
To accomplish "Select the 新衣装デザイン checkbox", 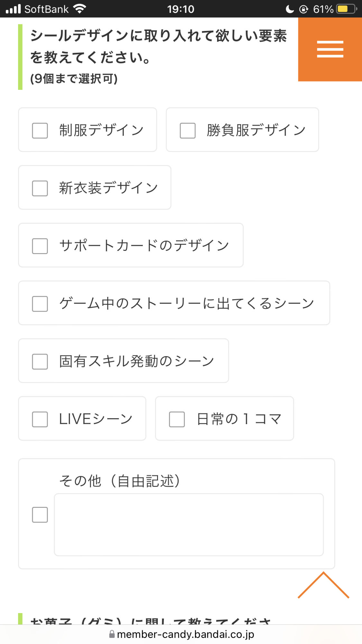I will coord(40,188).
